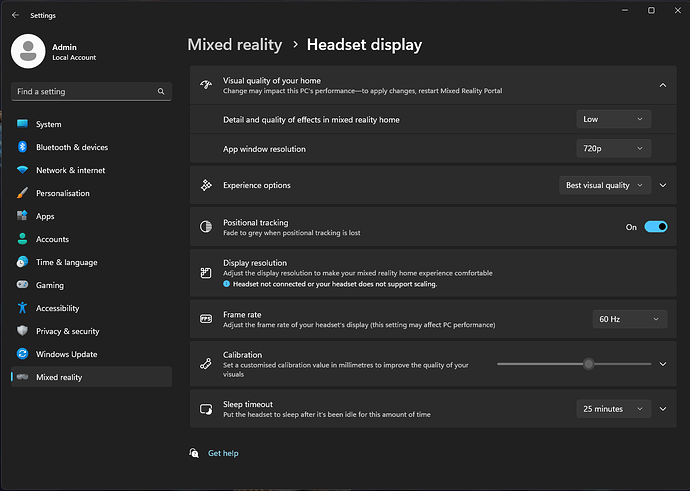Click the Time & language clock icon
The height and width of the screenshot is (491, 690).
coord(22,262)
